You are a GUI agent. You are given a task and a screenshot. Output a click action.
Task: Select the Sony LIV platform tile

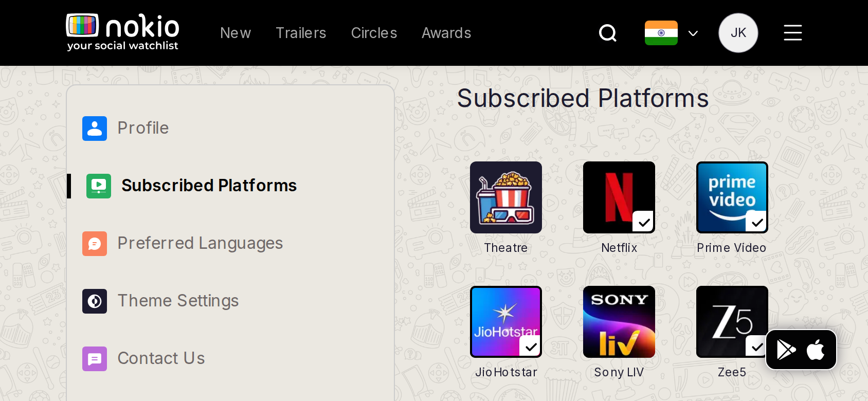click(619, 322)
